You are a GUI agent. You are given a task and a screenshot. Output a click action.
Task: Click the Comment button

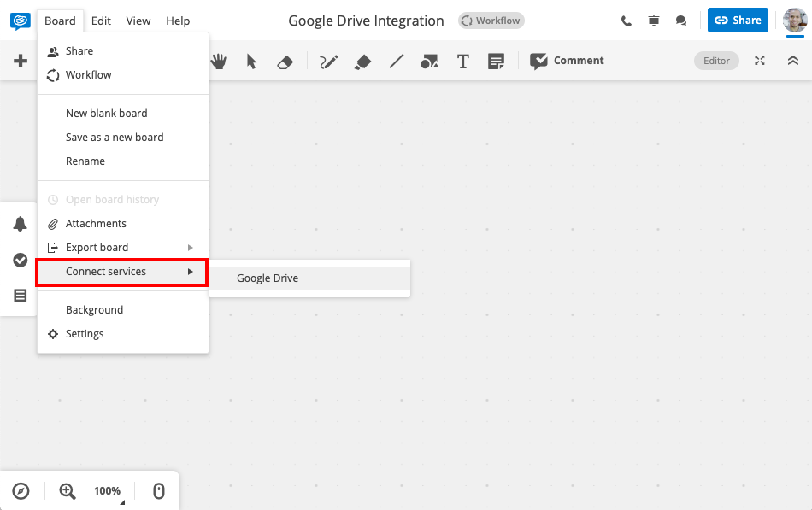point(567,62)
